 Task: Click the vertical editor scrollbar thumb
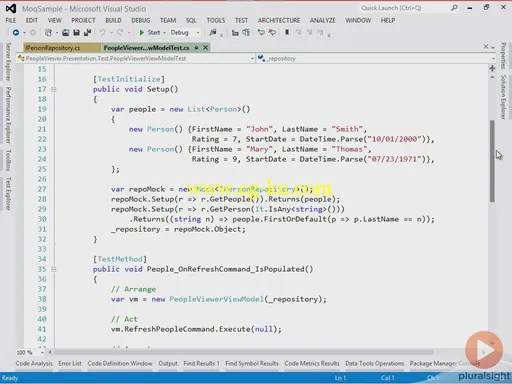492,161
